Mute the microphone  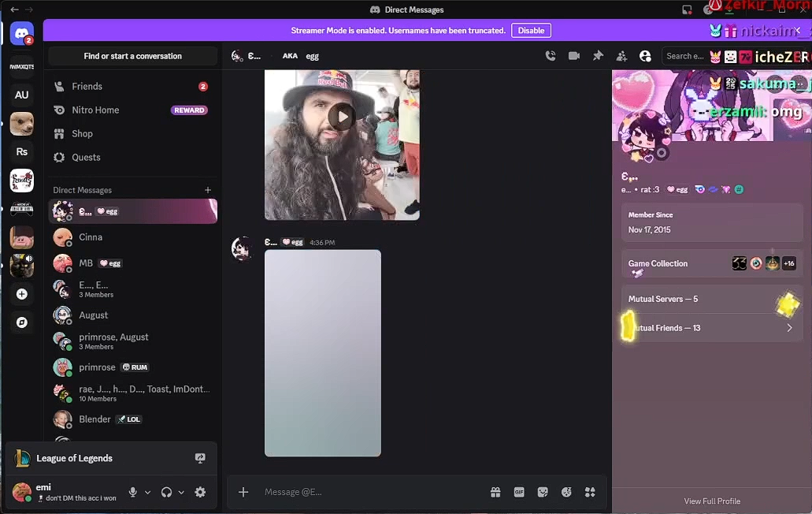point(132,492)
